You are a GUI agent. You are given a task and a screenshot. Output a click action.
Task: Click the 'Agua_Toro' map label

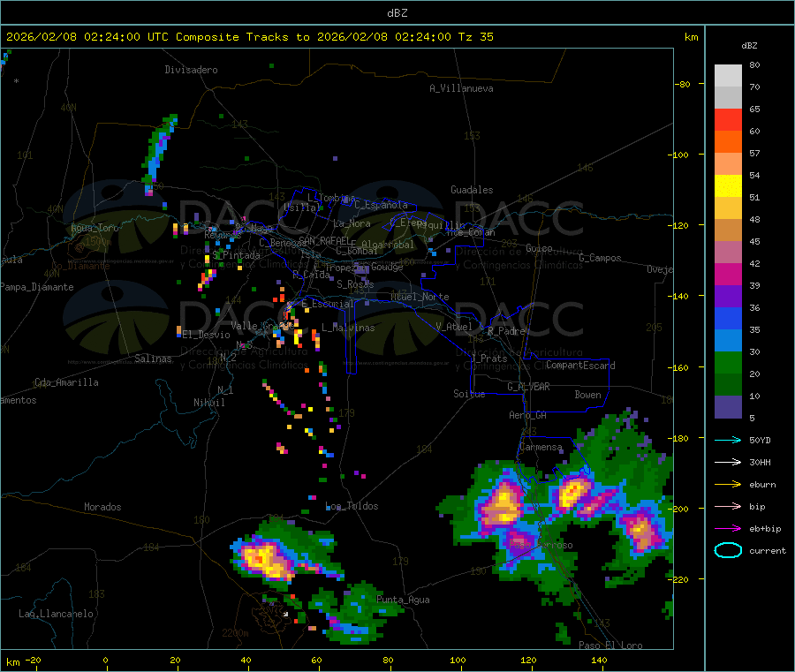point(95,228)
